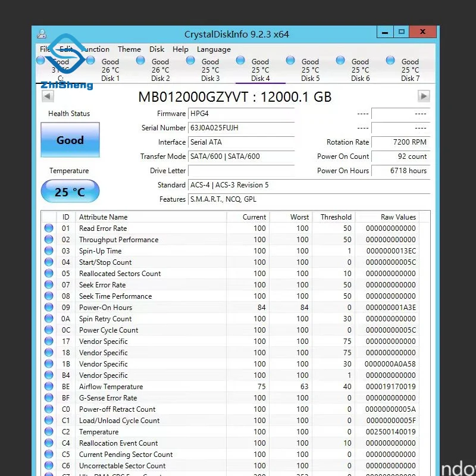
Task: Click the status orb for Seek Time Performance
Action: point(49,296)
